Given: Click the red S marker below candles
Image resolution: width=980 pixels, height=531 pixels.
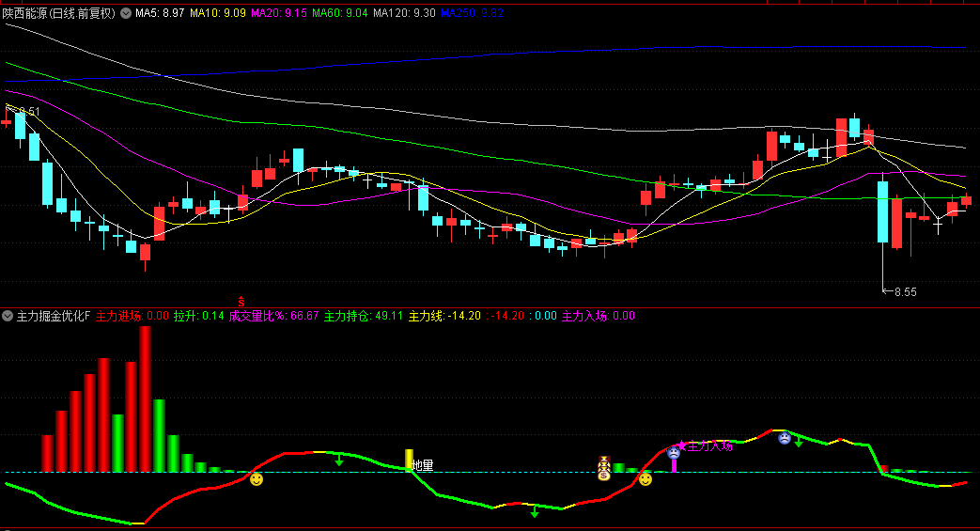Looking at the screenshot, I should pos(241,302).
